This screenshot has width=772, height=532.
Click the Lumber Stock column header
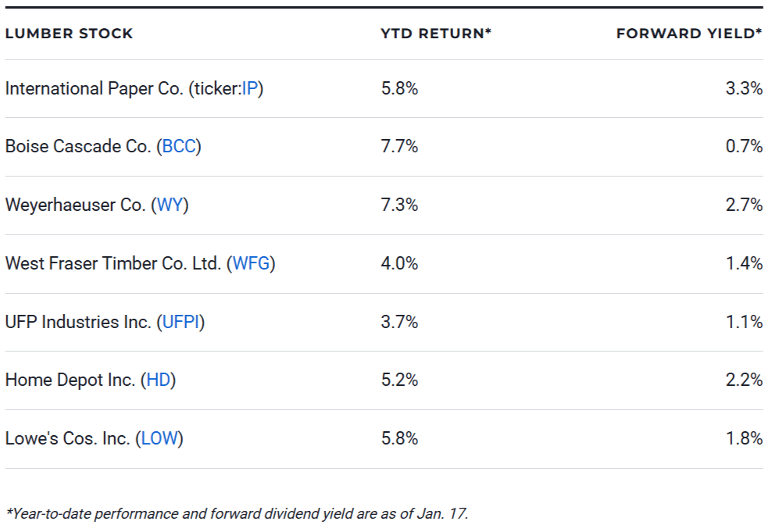point(69,34)
